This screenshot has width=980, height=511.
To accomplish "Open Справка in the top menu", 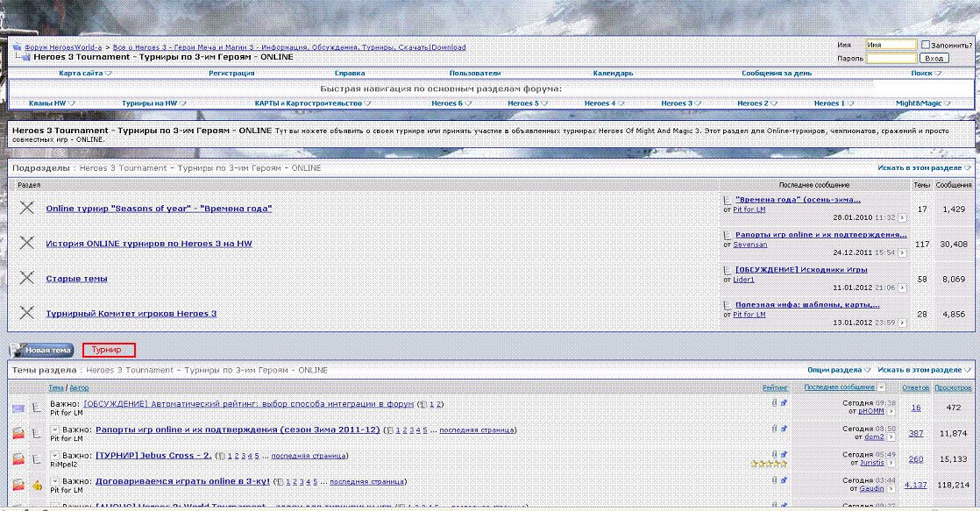I will point(350,73).
